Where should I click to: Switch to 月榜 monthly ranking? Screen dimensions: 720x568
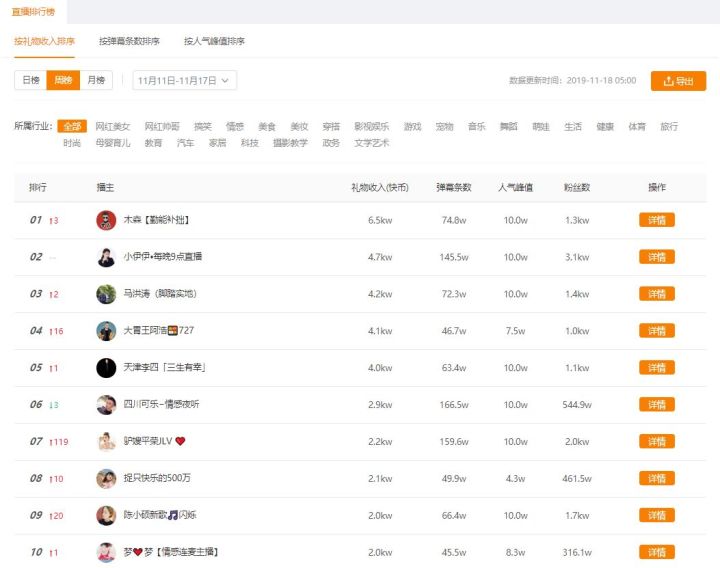click(x=96, y=80)
